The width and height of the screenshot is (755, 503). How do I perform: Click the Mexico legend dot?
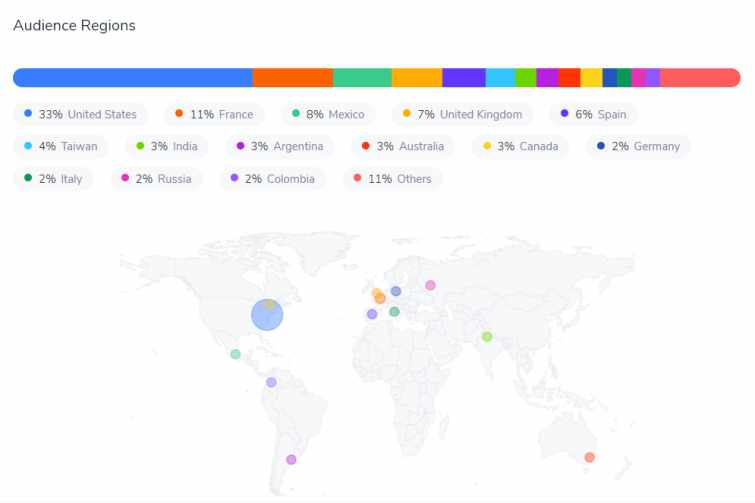[296, 114]
